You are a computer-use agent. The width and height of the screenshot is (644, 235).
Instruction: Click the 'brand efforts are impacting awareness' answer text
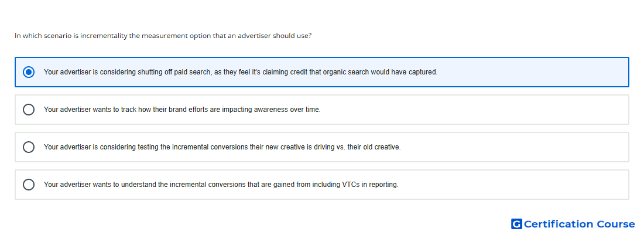(182, 110)
